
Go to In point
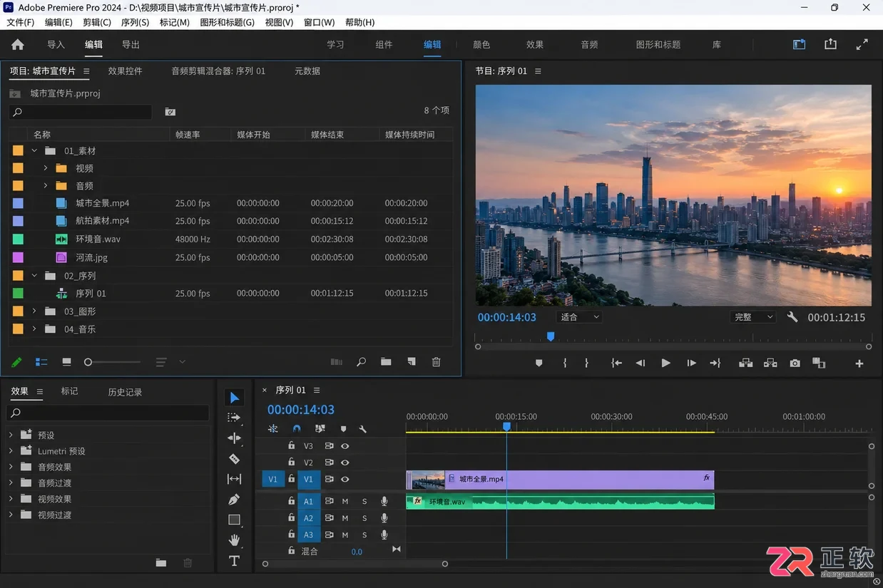pos(616,363)
